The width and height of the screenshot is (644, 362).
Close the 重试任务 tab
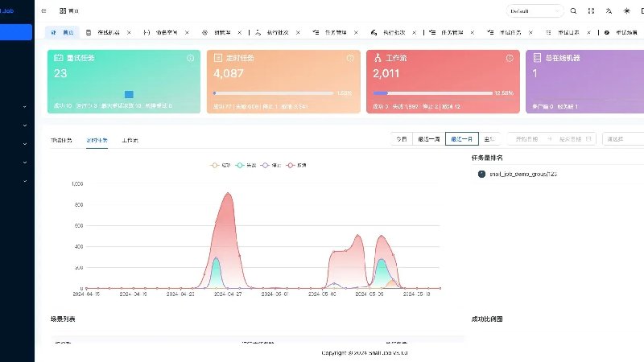(530, 32)
